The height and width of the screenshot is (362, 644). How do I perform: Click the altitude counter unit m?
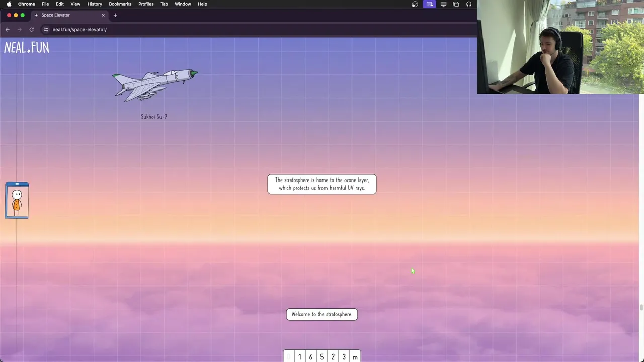point(355,357)
